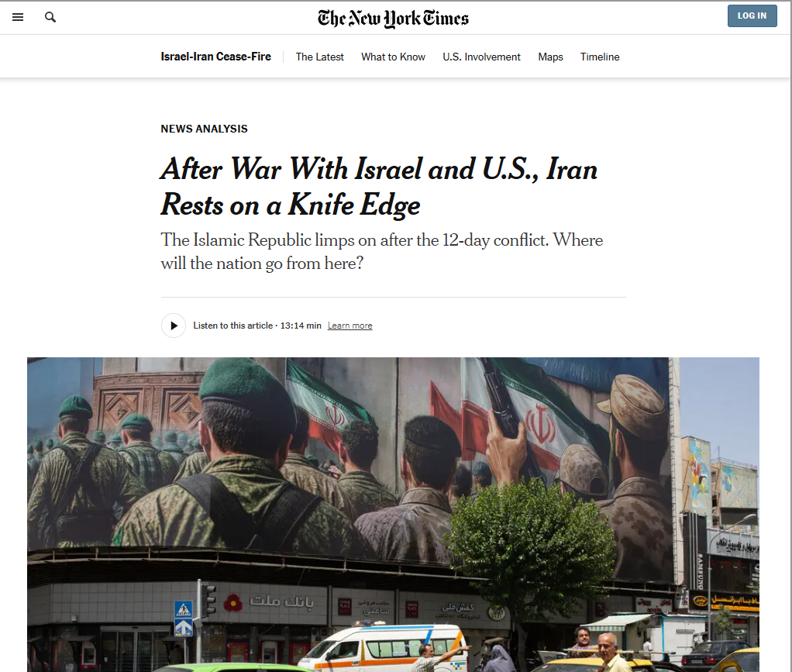The height and width of the screenshot is (672, 792).
Task: Click the LOG IN button
Action: click(x=752, y=16)
